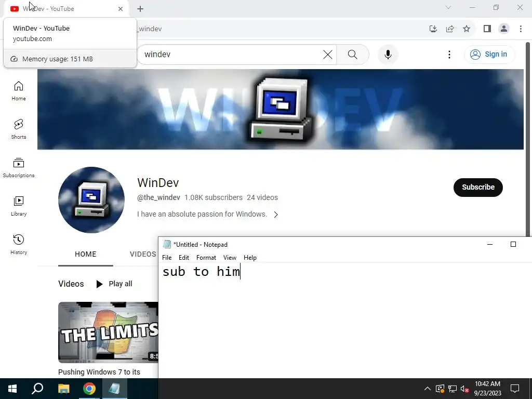Show hidden tray icons chevron
The image size is (532, 399).
pos(428,389)
